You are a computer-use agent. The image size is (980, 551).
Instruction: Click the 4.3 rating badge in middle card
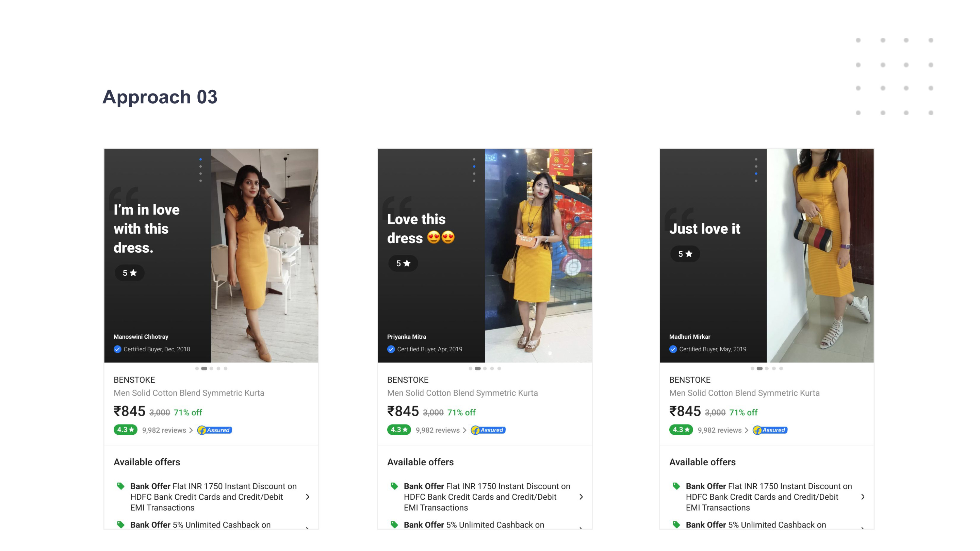(x=399, y=430)
